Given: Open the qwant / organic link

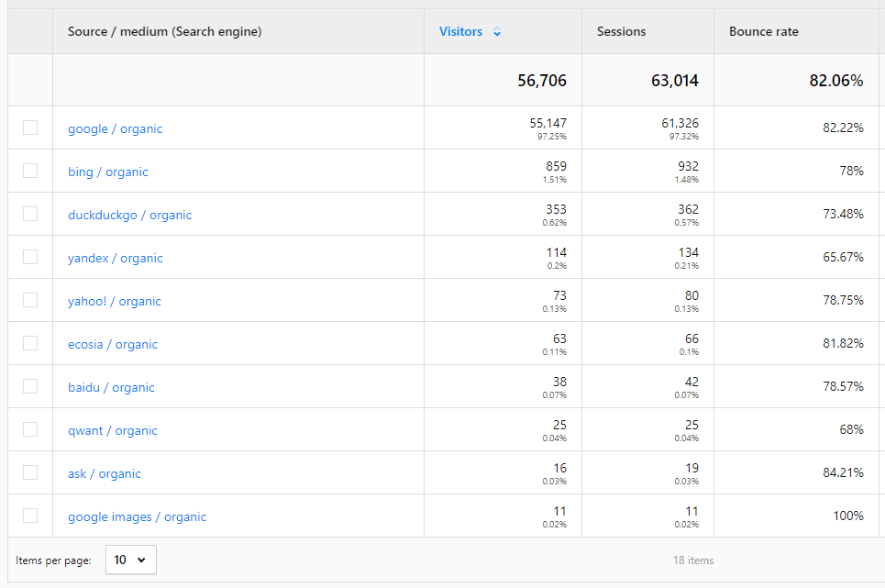Looking at the screenshot, I should coord(112,431).
